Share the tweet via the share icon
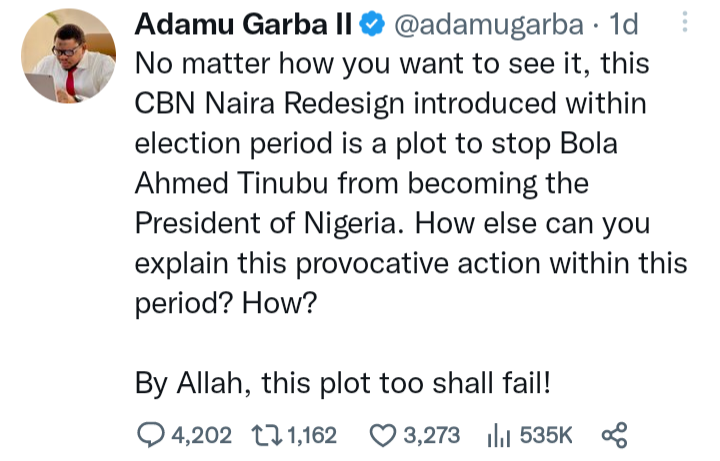 [614, 435]
